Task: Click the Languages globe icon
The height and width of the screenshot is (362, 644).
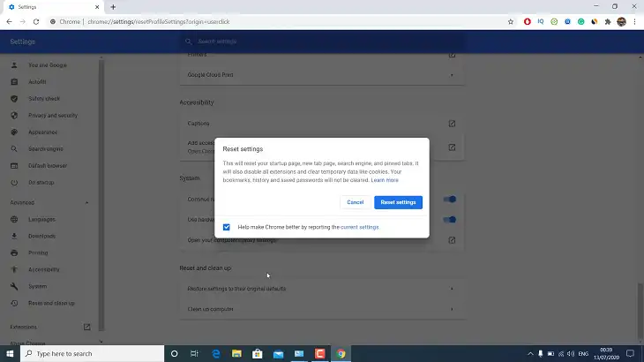Action: click(x=14, y=220)
